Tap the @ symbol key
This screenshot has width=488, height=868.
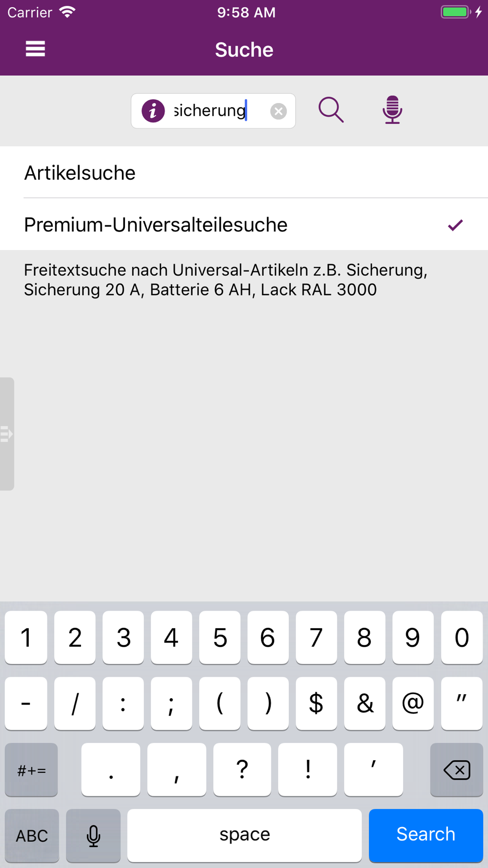[x=413, y=703]
